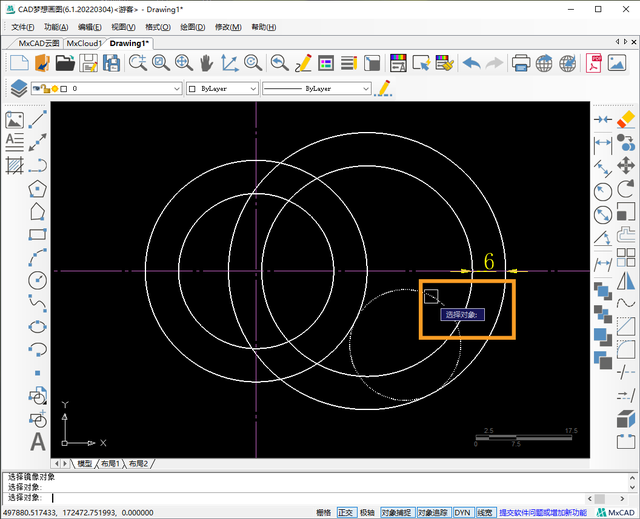This screenshot has width=640, height=519.
Task: Activate the pan hand tool
Action: click(x=207, y=63)
